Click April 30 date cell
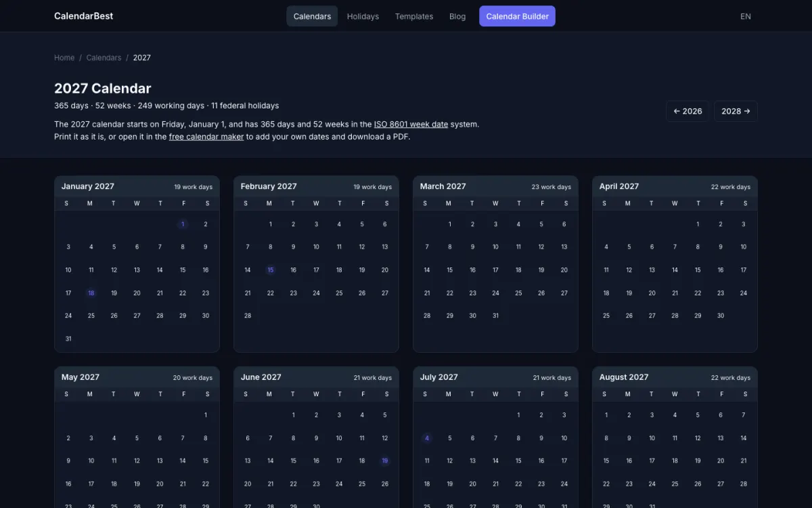Viewport: 812px width, 508px height. [x=721, y=316]
